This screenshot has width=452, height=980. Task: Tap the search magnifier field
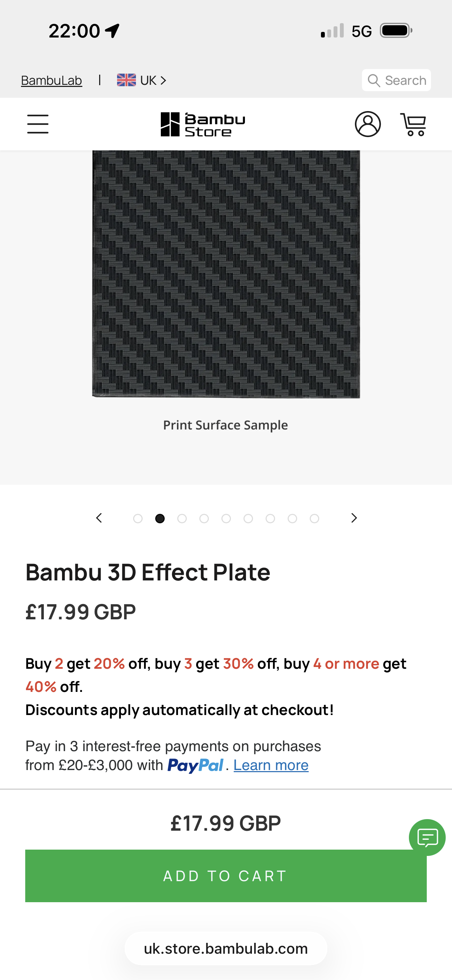(x=396, y=80)
